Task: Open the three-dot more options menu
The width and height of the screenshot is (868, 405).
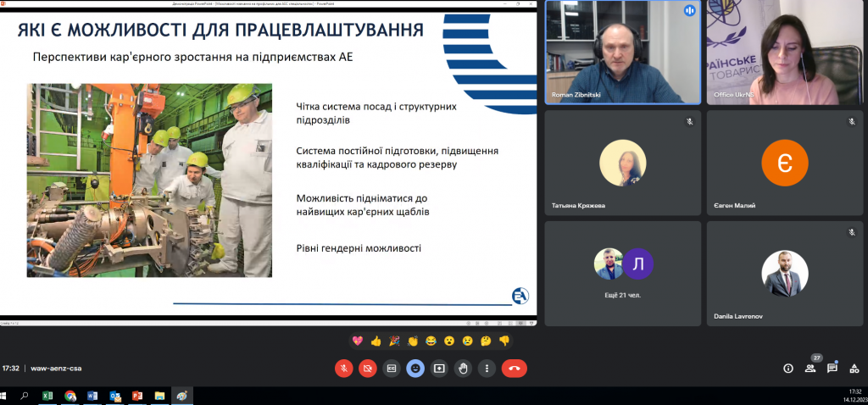Action: click(486, 369)
